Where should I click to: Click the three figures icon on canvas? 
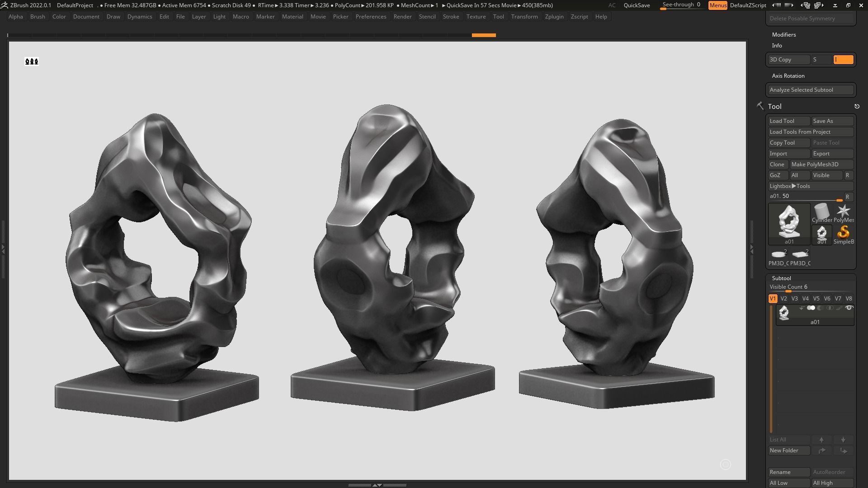point(32,61)
